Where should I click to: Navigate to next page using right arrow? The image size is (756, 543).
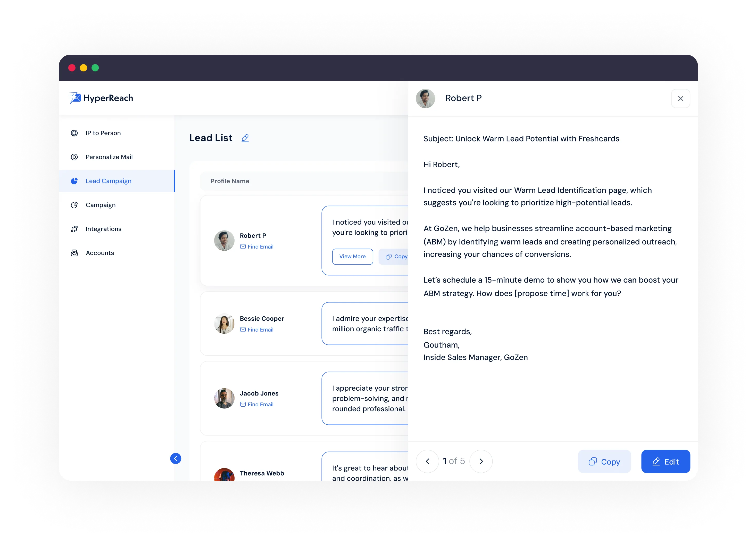point(481,461)
